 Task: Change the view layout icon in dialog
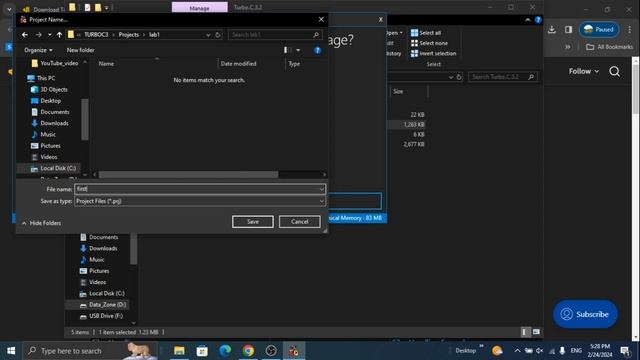[287, 50]
